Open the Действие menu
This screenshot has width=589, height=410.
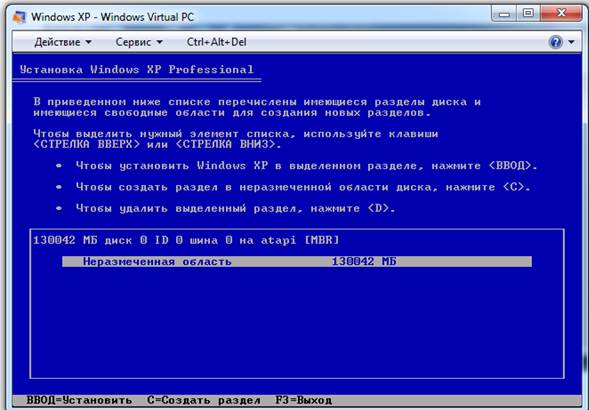62,42
